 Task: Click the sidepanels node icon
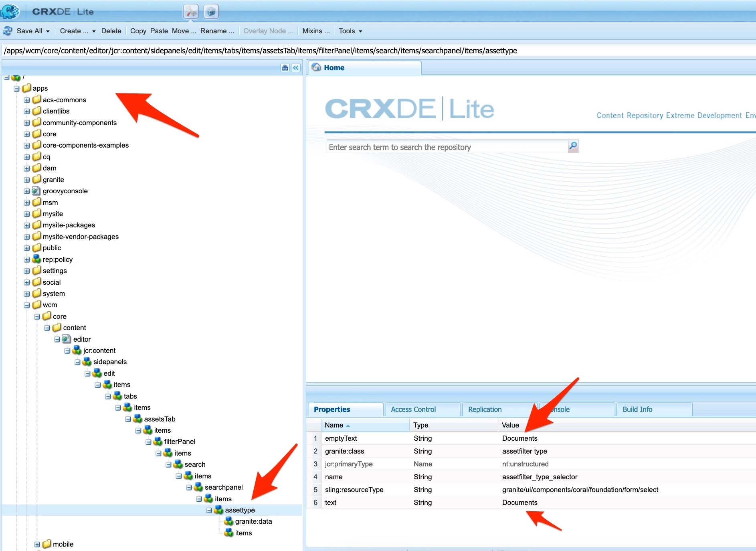click(x=87, y=361)
